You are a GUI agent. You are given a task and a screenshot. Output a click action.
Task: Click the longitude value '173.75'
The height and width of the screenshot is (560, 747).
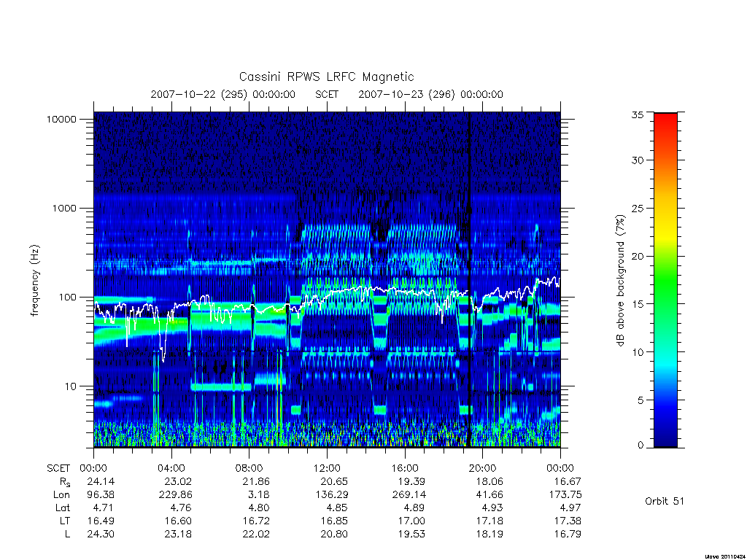click(x=565, y=495)
